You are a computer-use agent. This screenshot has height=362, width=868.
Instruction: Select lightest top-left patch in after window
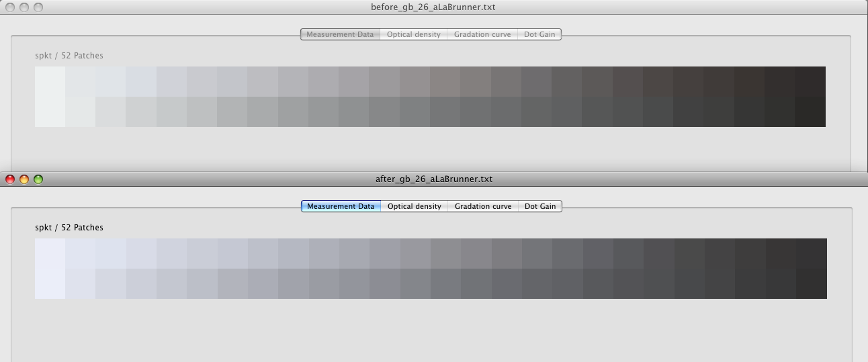(50, 253)
